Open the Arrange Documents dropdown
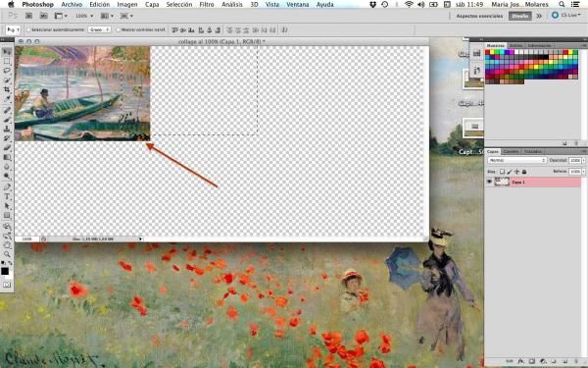The image size is (588, 368). pyautogui.click(x=107, y=16)
